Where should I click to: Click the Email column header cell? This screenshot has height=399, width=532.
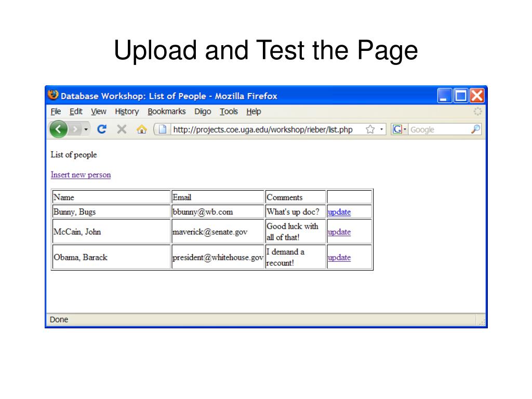218,197
